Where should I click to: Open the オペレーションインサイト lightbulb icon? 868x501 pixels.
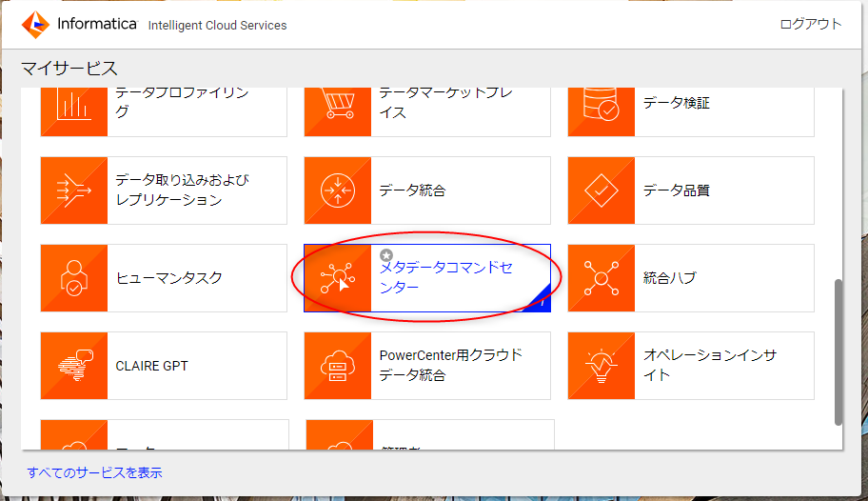pyautogui.click(x=602, y=366)
